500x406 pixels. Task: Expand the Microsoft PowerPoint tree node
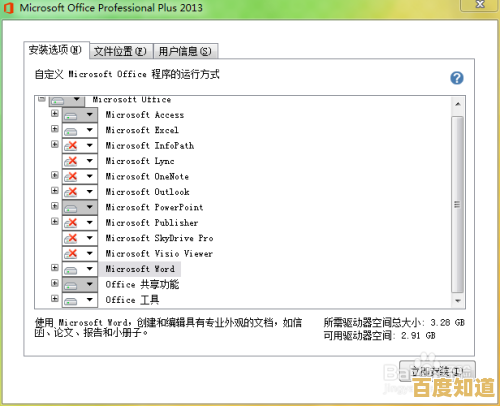[x=55, y=206]
